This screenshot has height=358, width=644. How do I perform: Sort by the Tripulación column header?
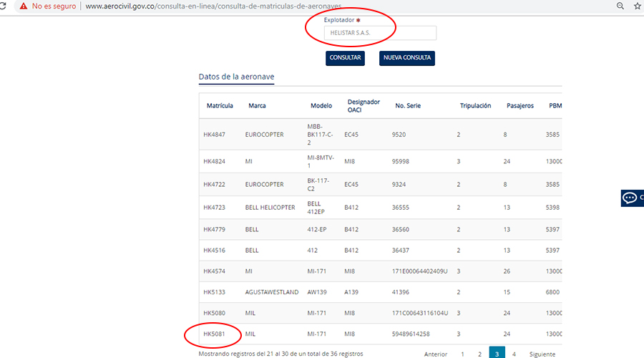(475, 106)
